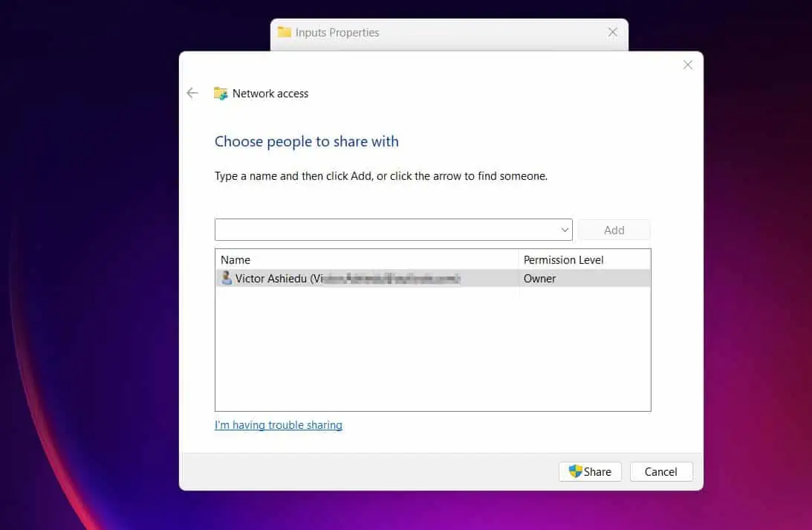Click the Cancel button
Image resolution: width=812 pixels, height=530 pixels.
point(661,471)
